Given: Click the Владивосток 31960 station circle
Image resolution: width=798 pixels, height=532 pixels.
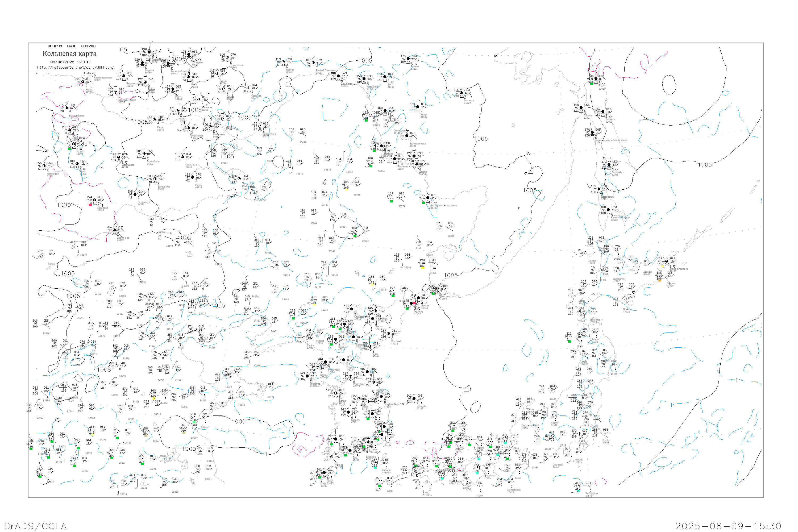Looking at the screenshot, I should (x=437, y=289).
